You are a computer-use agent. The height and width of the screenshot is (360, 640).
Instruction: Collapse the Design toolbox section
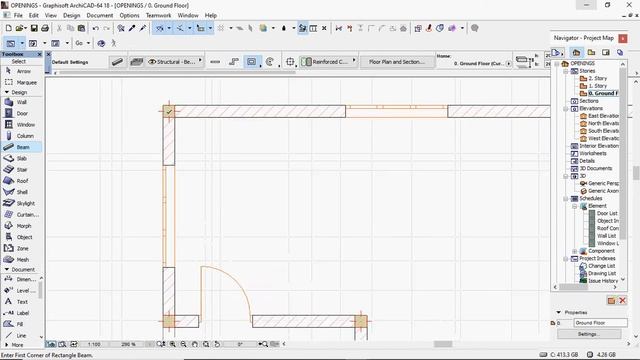(7, 92)
